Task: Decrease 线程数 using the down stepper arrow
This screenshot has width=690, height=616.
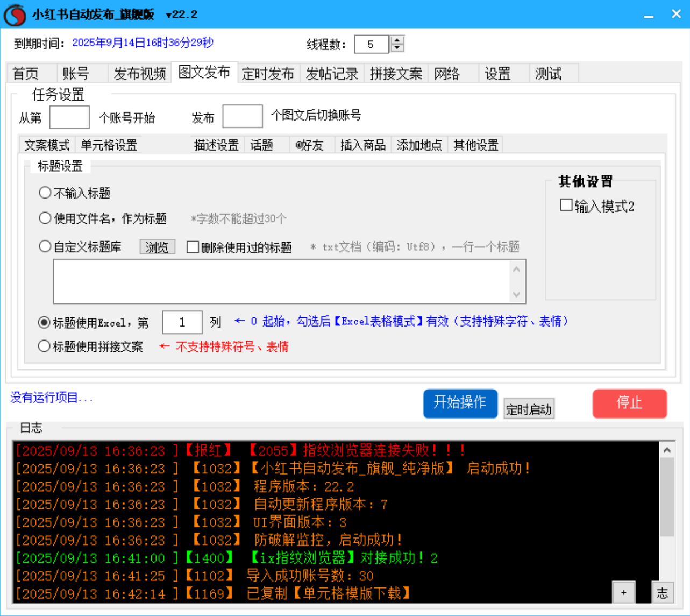Action: (396, 48)
